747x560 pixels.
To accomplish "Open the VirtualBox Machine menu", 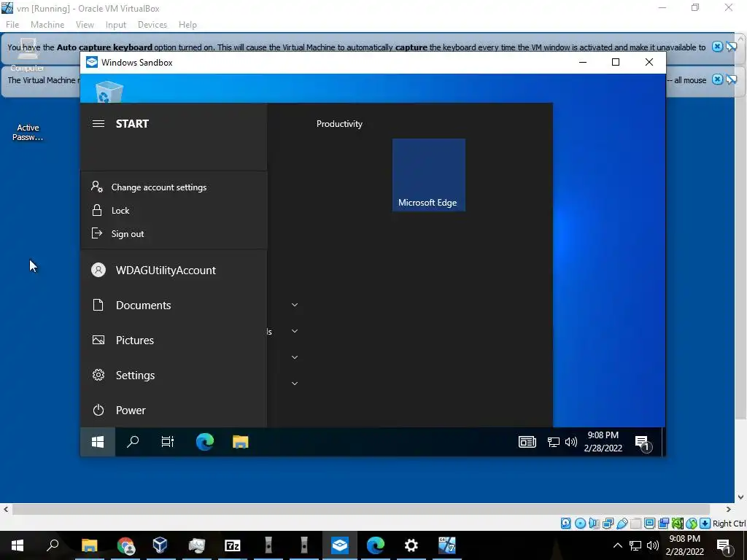I will tap(47, 25).
